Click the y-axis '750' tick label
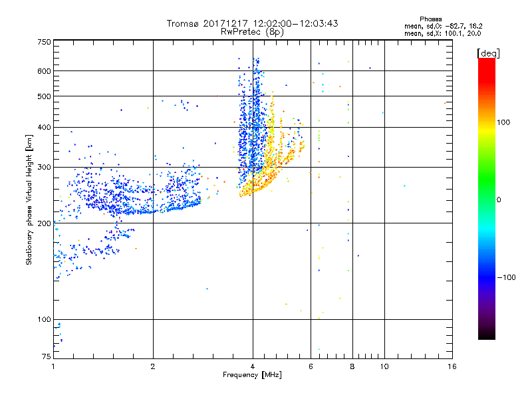The width and height of the screenshot is (532, 399). (44, 42)
